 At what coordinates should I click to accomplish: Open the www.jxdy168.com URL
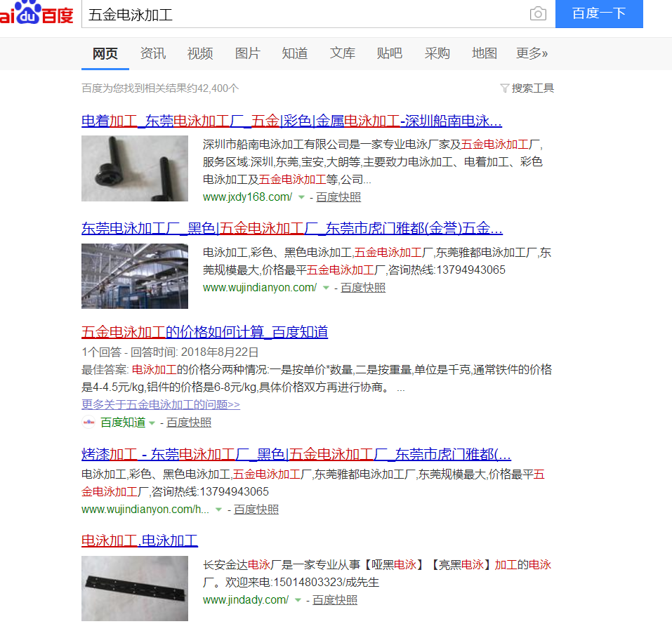tap(247, 197)
